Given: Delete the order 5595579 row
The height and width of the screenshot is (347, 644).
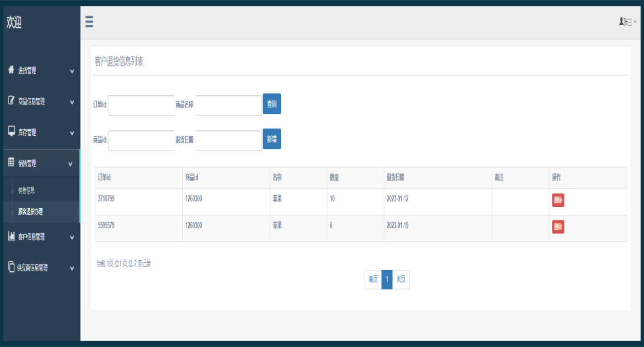Looking at the screenshot, I should click(558, 227).
